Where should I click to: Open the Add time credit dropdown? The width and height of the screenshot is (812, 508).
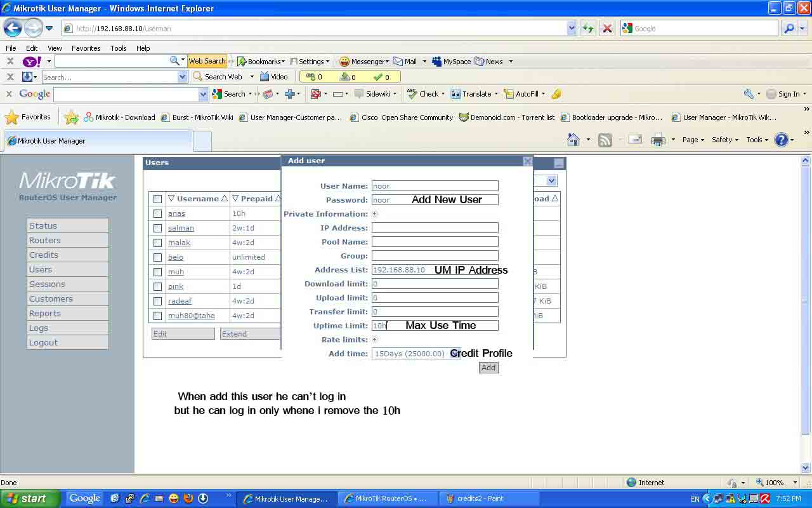pos(416,354)
